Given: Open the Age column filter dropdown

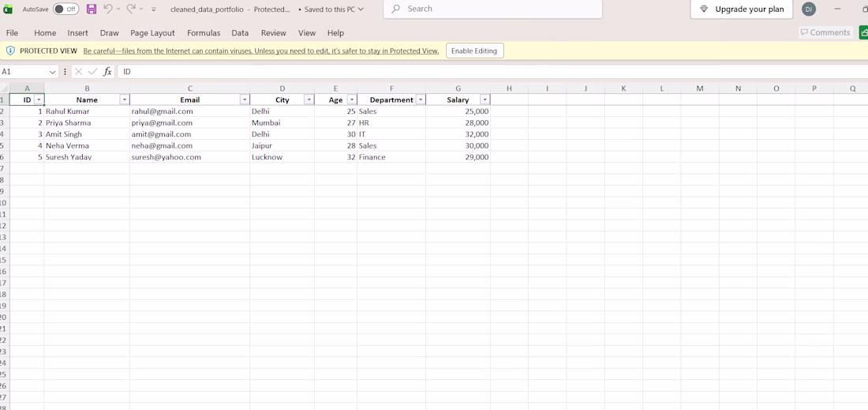Looking at the screenshot, I should coord(351,100).
